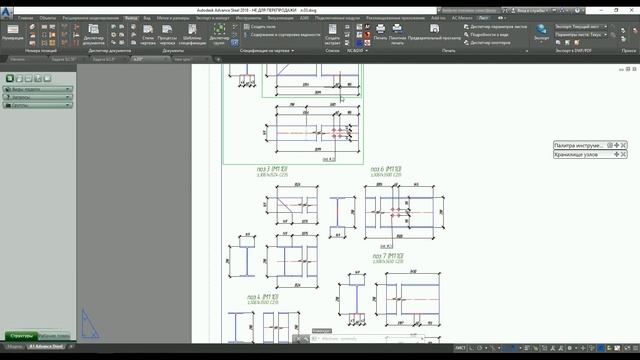Add a new document tab with plus

(218, 59)
